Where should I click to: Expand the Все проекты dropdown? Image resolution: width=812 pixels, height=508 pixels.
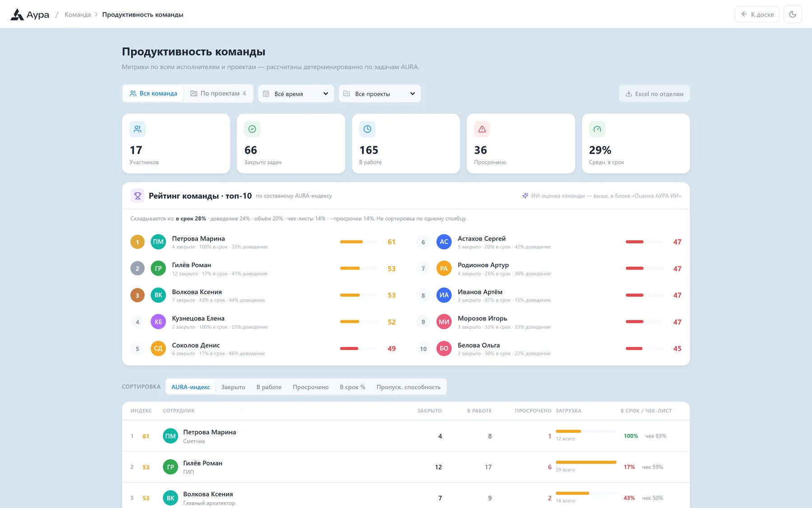tap(379, 93)
